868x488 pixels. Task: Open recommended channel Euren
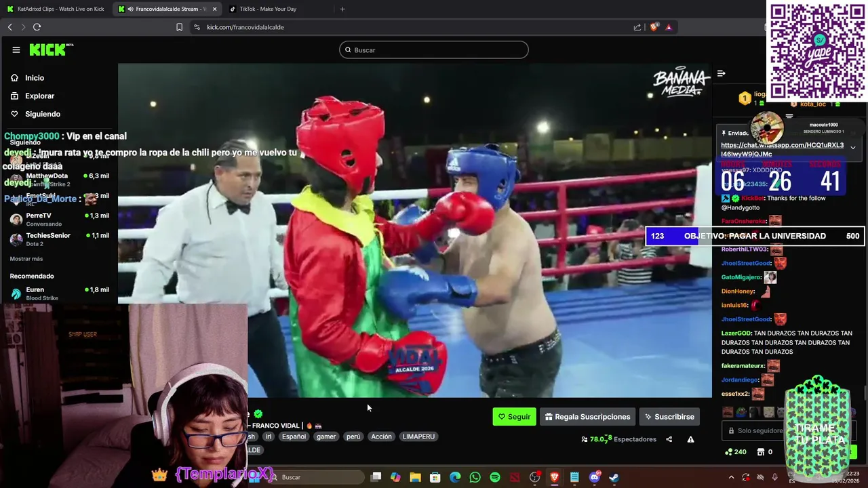[60, 293]
